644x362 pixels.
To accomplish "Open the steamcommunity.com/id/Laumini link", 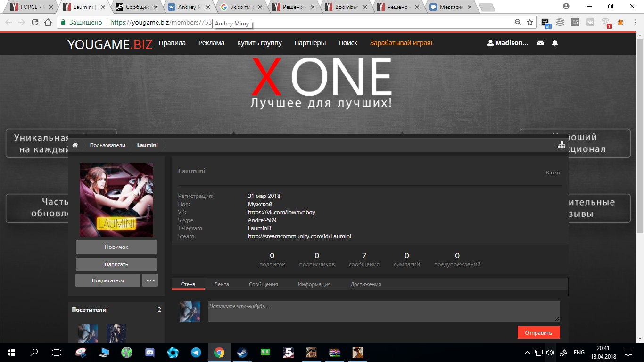I will coord(299,236).
